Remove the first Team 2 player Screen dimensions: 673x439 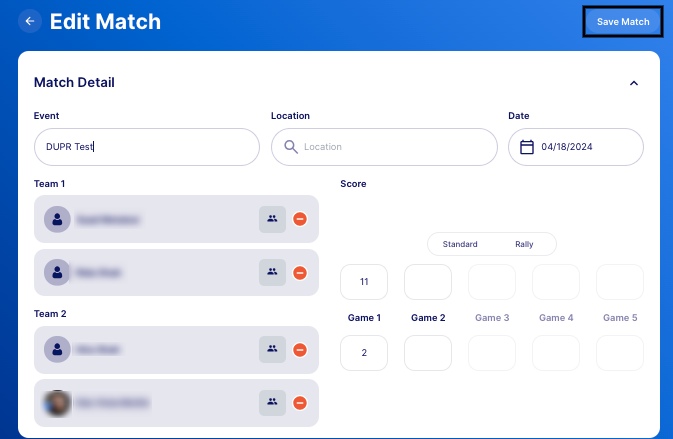pyautogui.click(x=300, y=350)
